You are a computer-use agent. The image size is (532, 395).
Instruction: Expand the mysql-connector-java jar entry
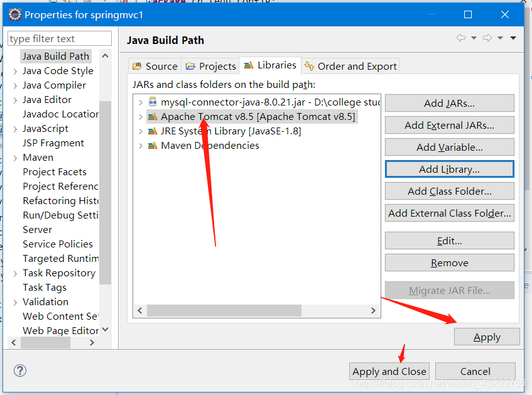(141, 102)
